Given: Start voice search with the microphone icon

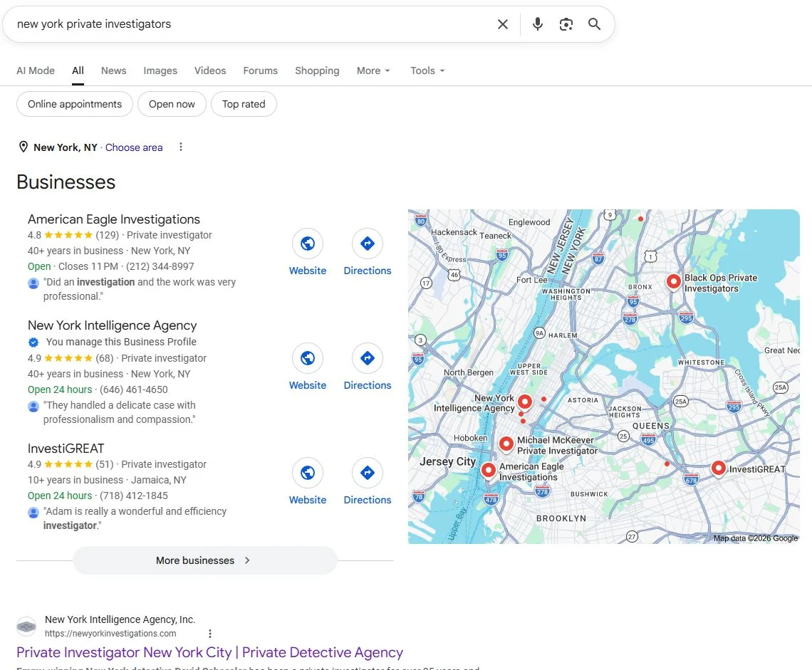Looking at the screenshot, I should tap(538, 24).
